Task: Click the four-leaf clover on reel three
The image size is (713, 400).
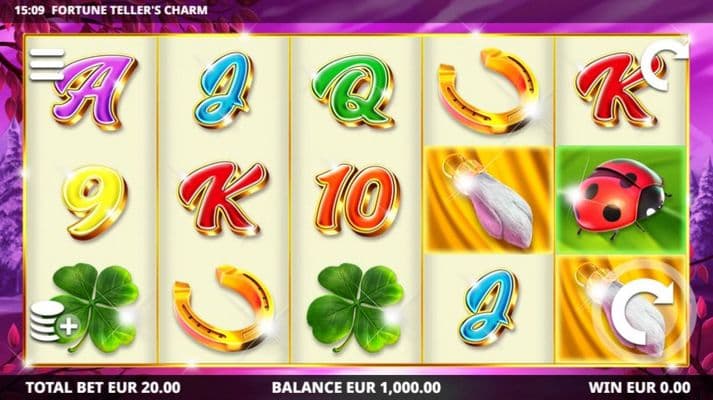Action: [355, 308]
